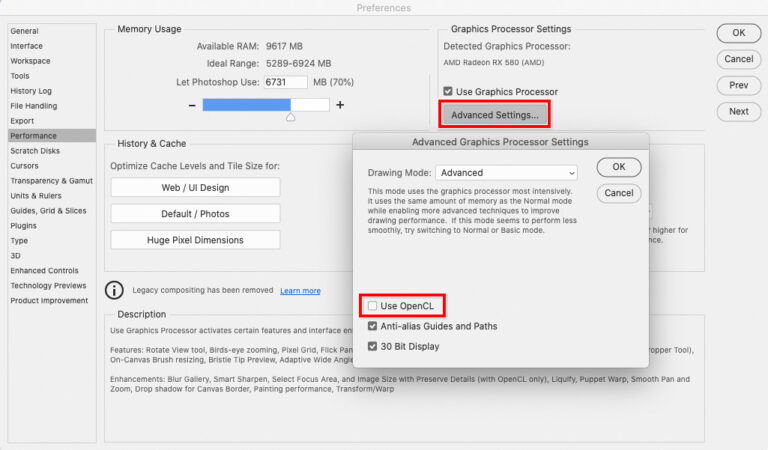Select Performance in the preferences sidebar
Image resolution: width=768 pixels, height=450 pixels.
point(34,135)
